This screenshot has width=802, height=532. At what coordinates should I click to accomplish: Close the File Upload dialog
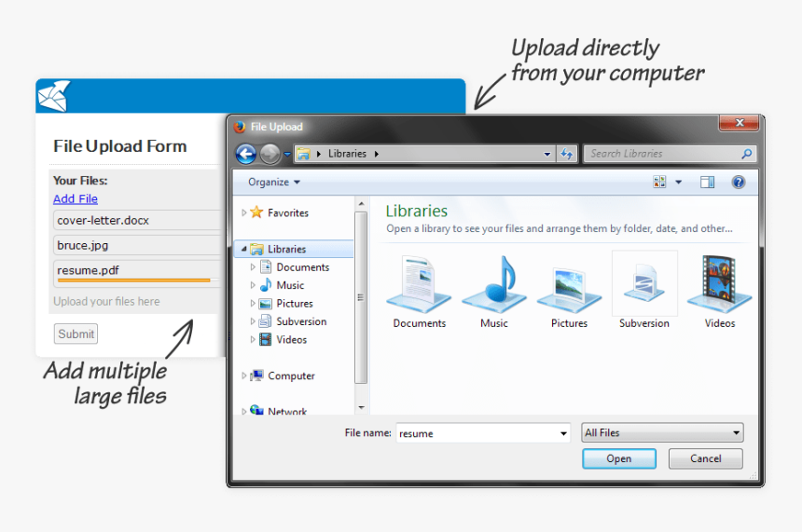(739, 123)
